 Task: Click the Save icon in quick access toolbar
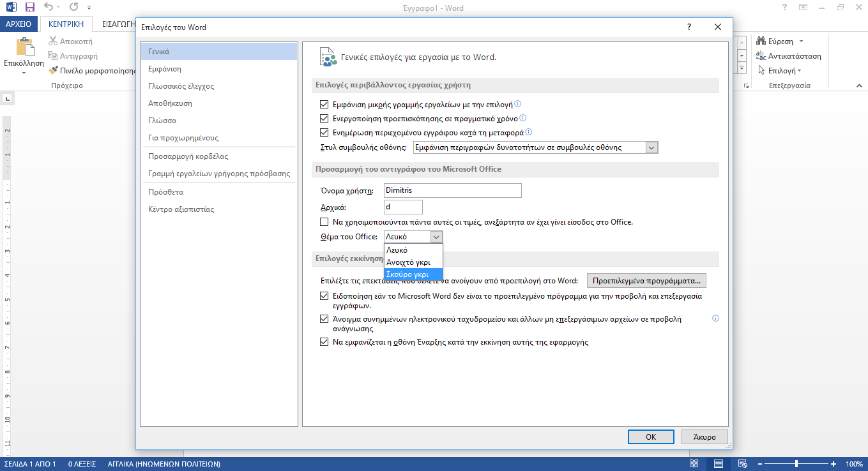[x=29, y=8]
